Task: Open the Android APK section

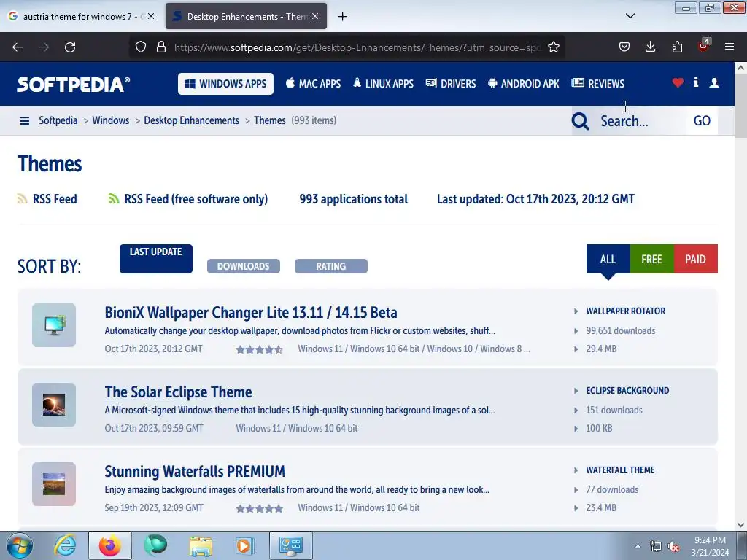Action: tap(524, 84)
